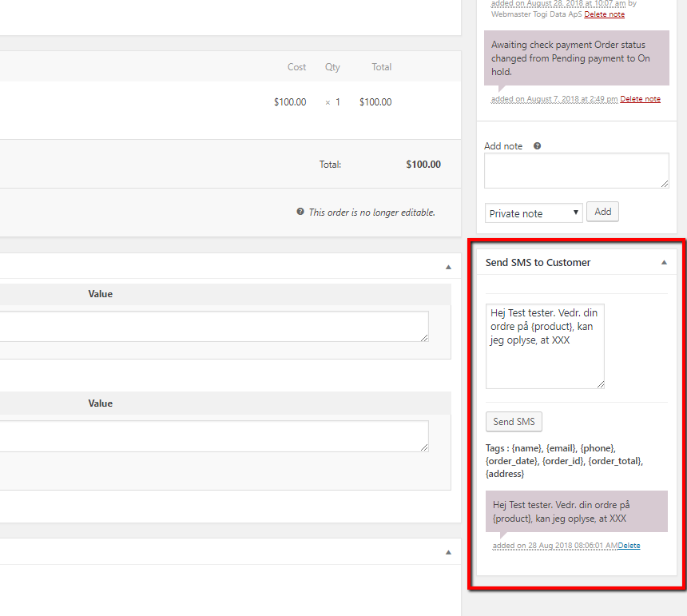The image size is (687, 616).
Task: Click the first Value text area
Action: 214,327
